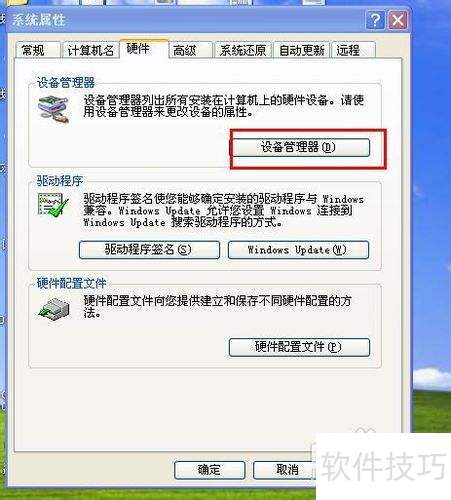
Task: Switch to the 常规 tab
Action: (x=38, y=50)
